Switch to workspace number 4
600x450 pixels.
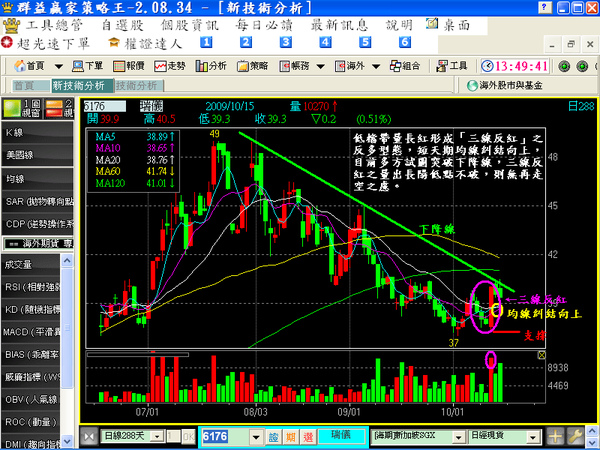(325, 42)
